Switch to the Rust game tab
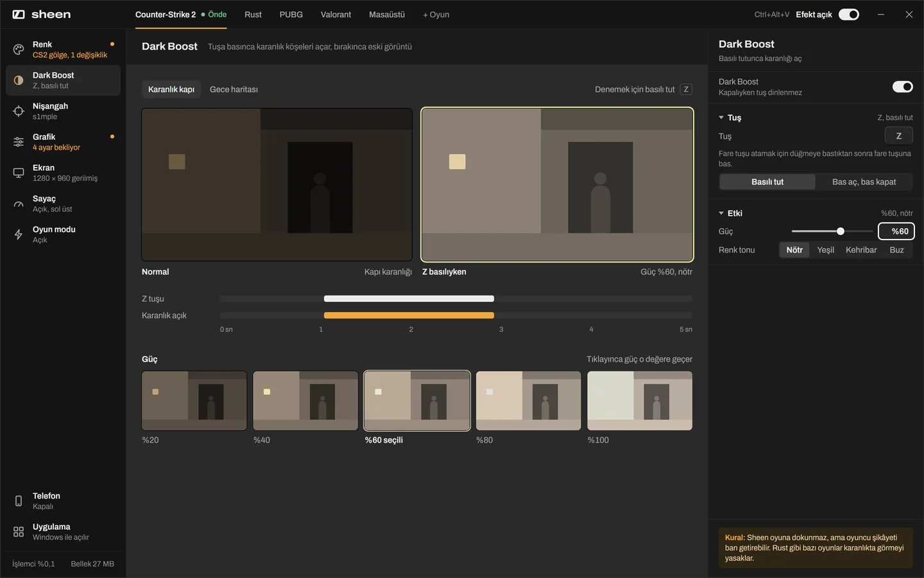Viewport: 924px width, 578px height. [x=253, y=14]
